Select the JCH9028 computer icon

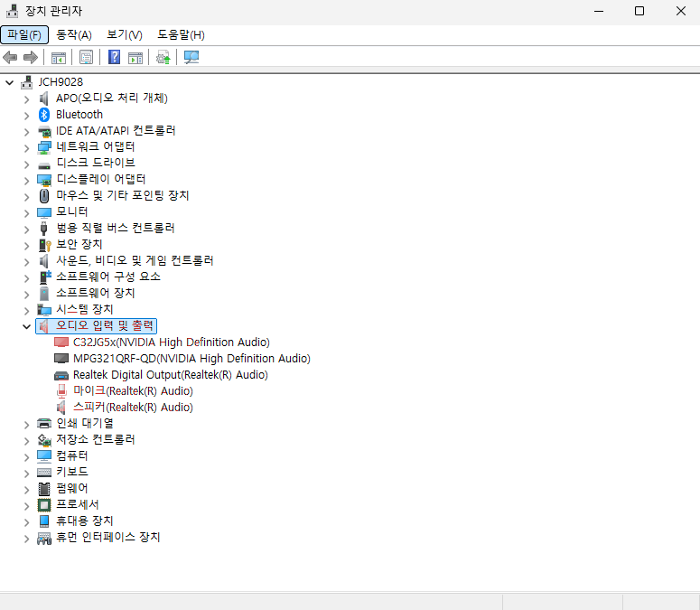27,82
